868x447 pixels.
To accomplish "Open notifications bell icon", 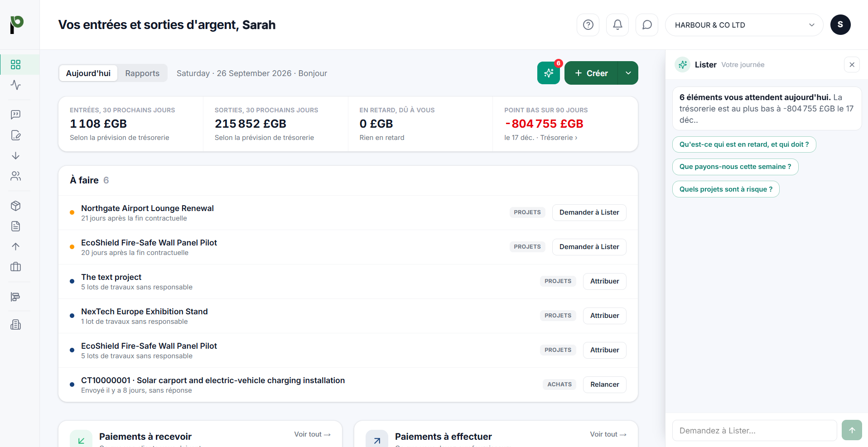I will [x=617, y=25].
